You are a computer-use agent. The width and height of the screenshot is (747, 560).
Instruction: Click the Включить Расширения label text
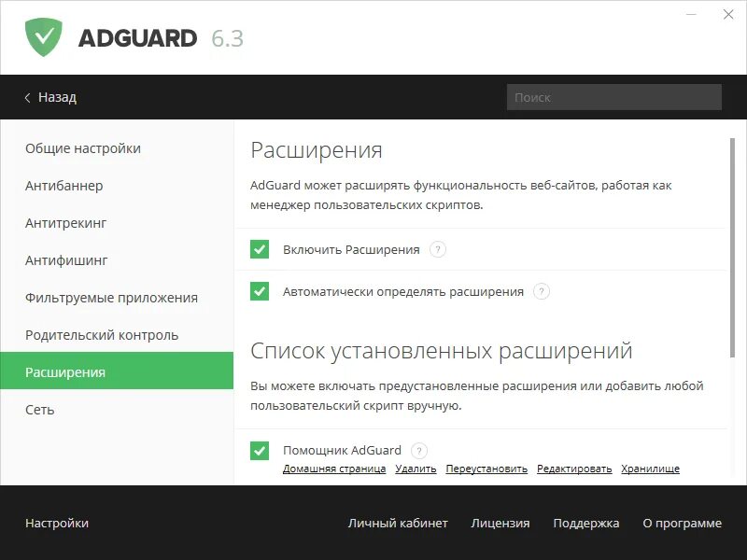351,249
